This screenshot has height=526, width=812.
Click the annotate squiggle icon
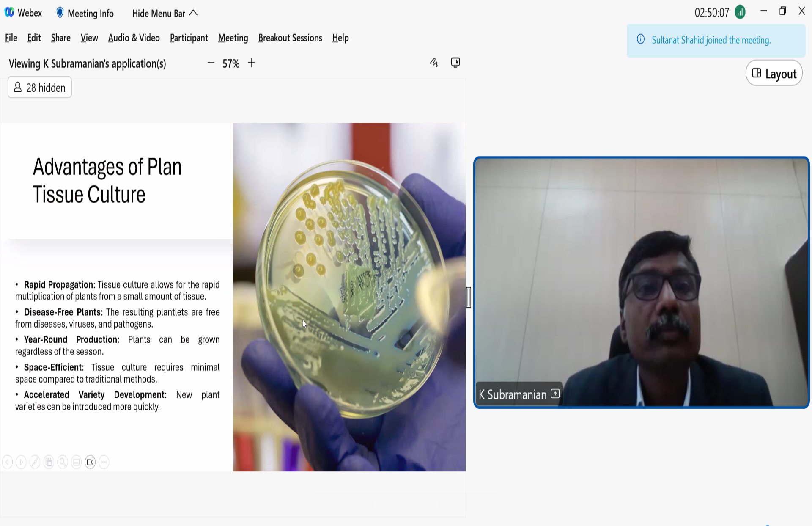point(433,63)
